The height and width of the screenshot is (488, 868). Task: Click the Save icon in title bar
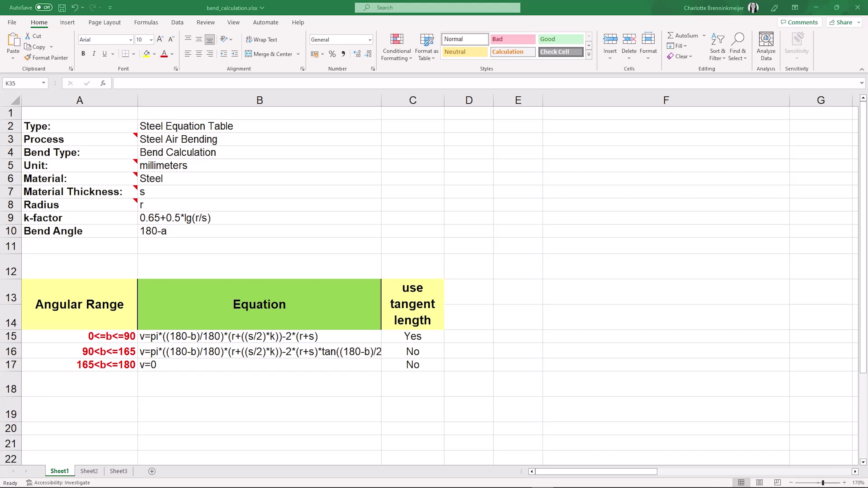62,7
